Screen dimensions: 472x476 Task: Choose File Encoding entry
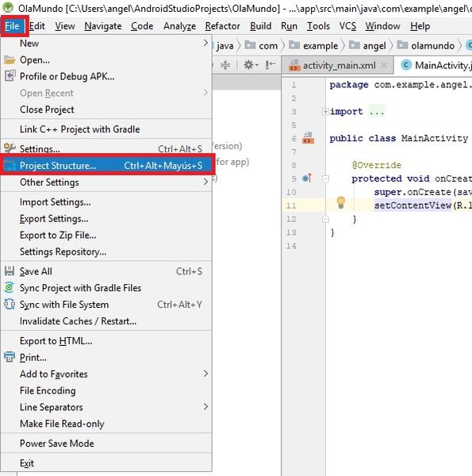click(106, 390)
